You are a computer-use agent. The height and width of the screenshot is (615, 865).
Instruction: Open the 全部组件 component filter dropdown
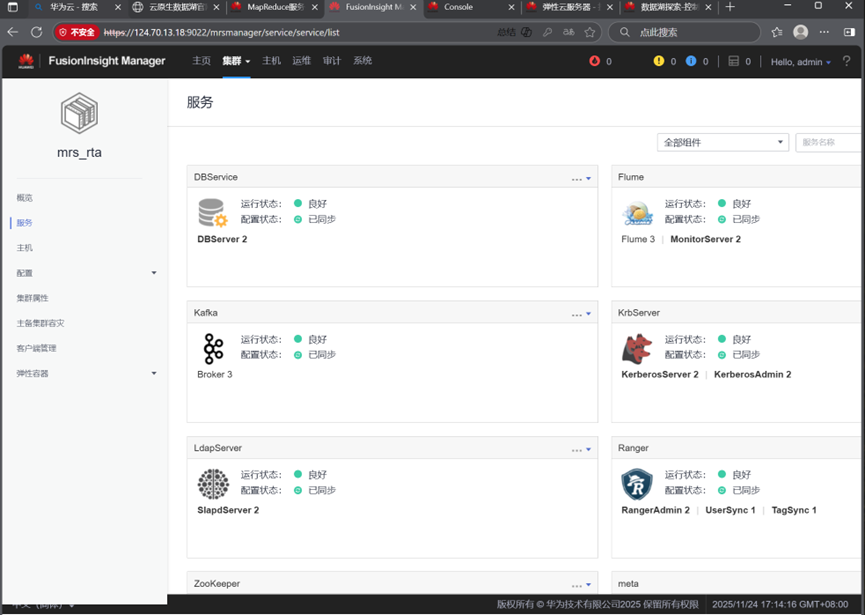click(x=723, y=142)
